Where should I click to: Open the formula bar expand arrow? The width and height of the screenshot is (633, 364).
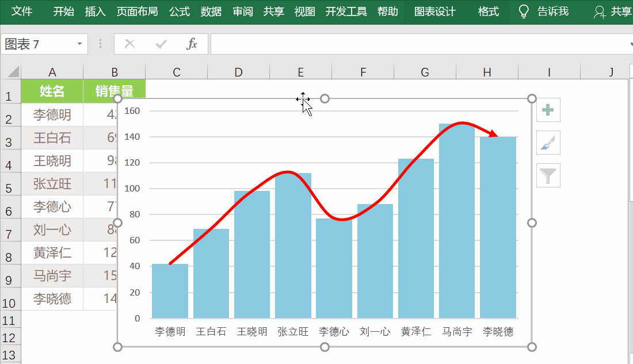630,44
